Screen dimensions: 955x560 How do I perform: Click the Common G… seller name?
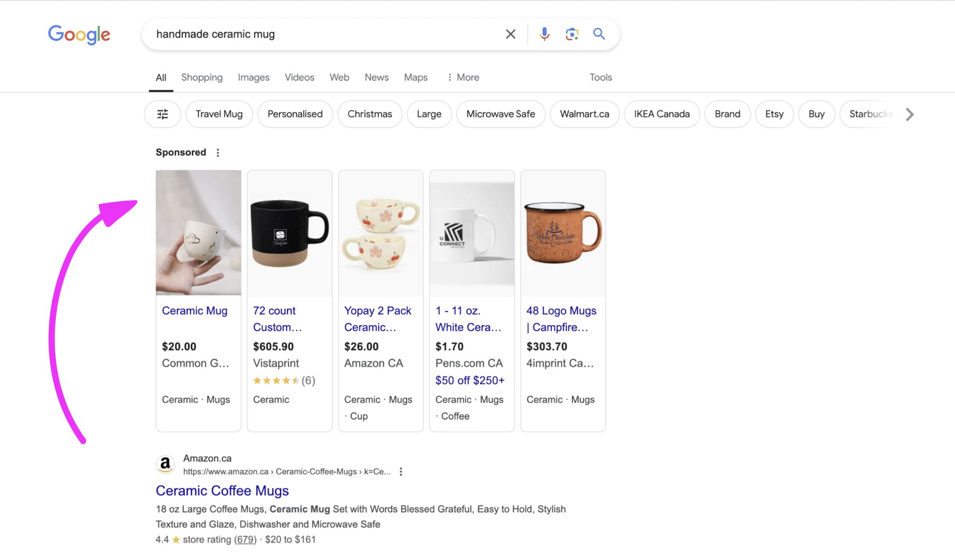point(196,363)
